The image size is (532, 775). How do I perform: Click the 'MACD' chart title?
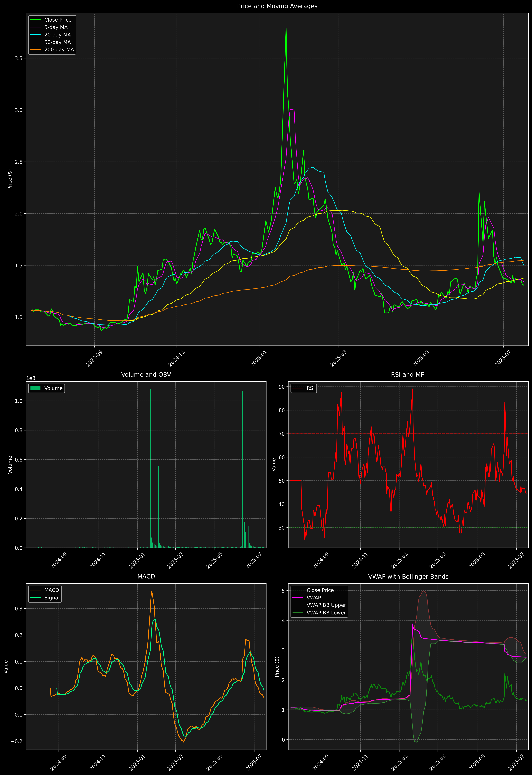[146, 577]
